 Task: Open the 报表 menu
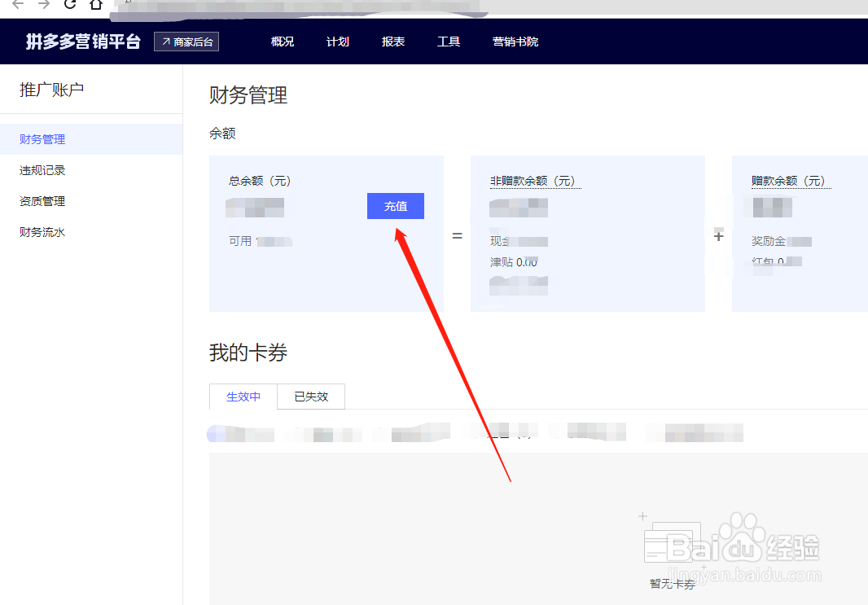(x=393, y=42)
